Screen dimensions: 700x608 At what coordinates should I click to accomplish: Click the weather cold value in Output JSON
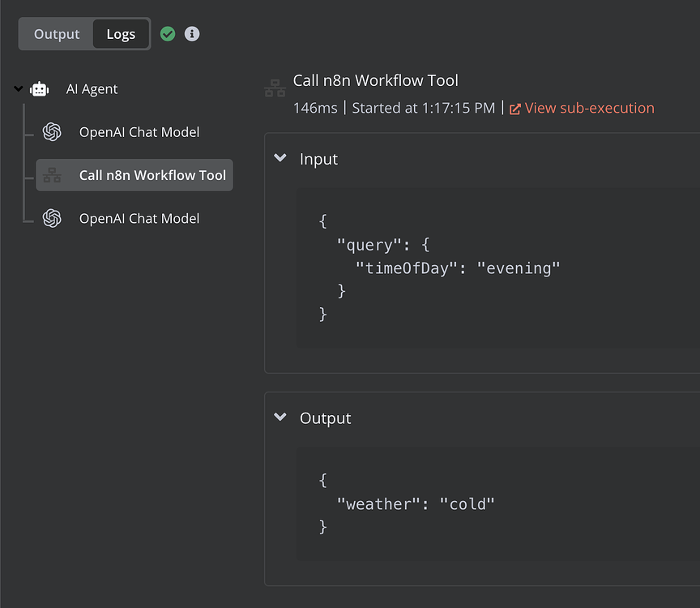(x=470, y=503)
